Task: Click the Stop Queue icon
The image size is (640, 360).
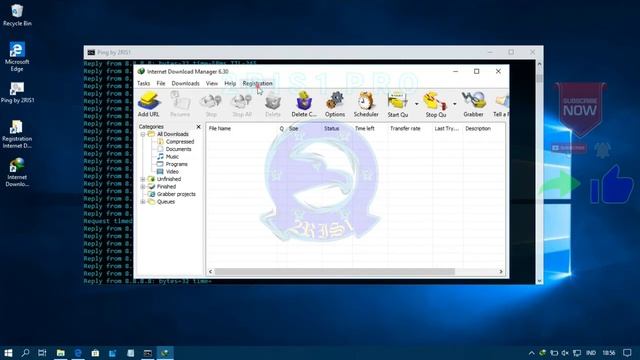Action: pos(436,104)
